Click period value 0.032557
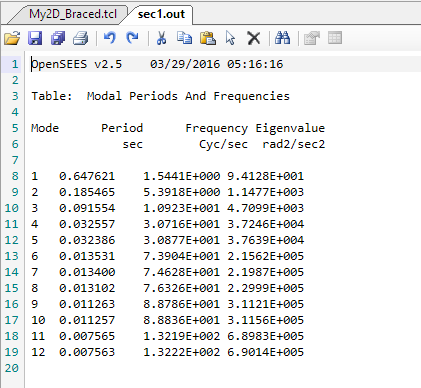421x388 pixels. (x=87, y=224)
